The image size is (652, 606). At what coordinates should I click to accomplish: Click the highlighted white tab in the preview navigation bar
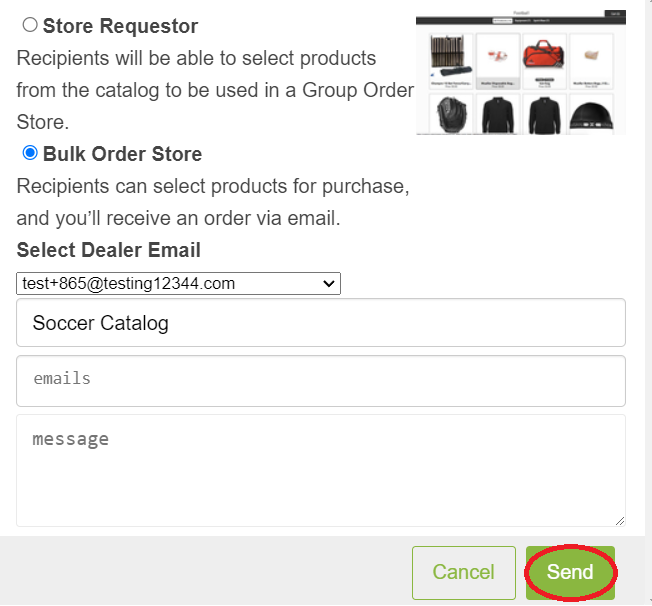(502, 21)
